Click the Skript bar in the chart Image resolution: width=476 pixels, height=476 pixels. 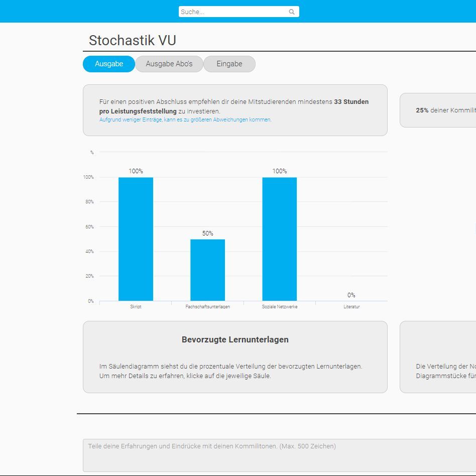[136, 239]
